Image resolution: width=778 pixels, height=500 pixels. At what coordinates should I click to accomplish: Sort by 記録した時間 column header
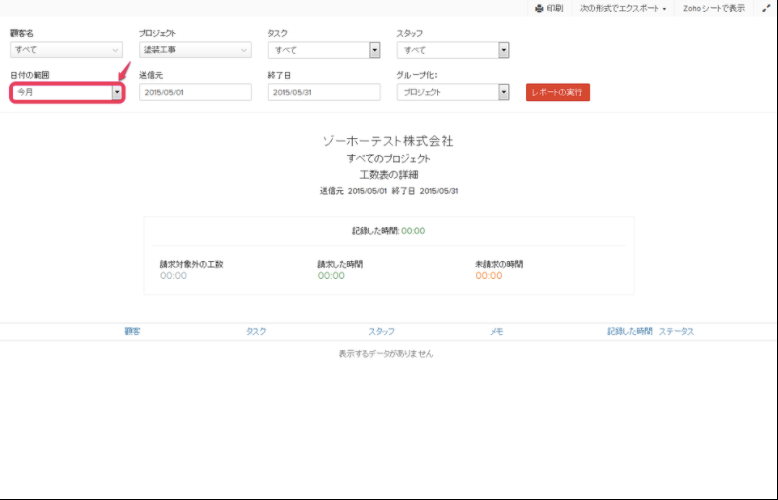(x=629, y=331)
